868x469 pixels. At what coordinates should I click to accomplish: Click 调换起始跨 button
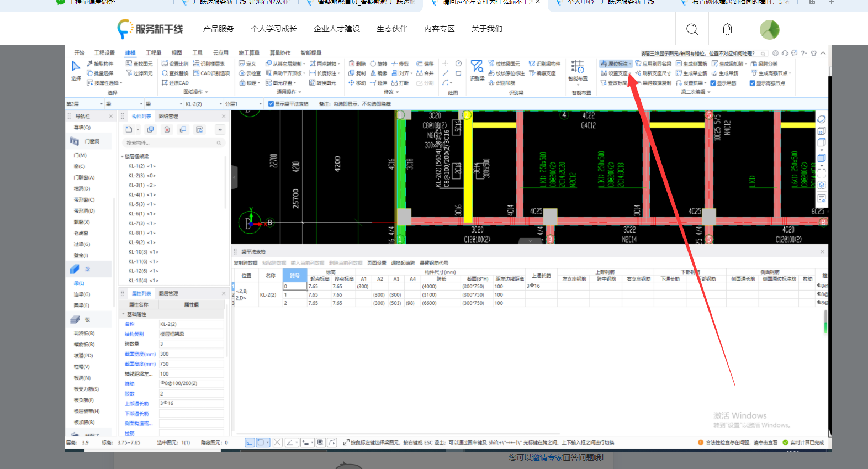tap(403, 263)
